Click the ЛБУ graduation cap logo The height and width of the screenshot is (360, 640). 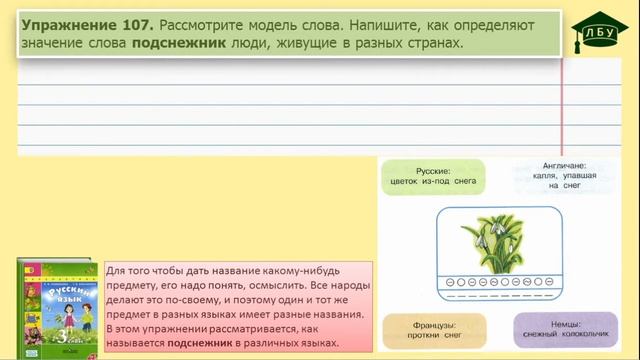coord(599,32)
